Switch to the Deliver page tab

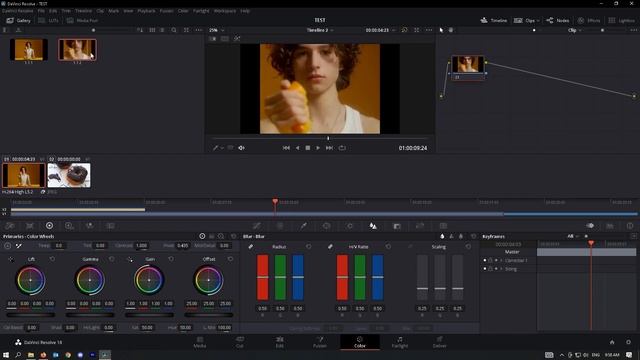[x=440, y=342]
